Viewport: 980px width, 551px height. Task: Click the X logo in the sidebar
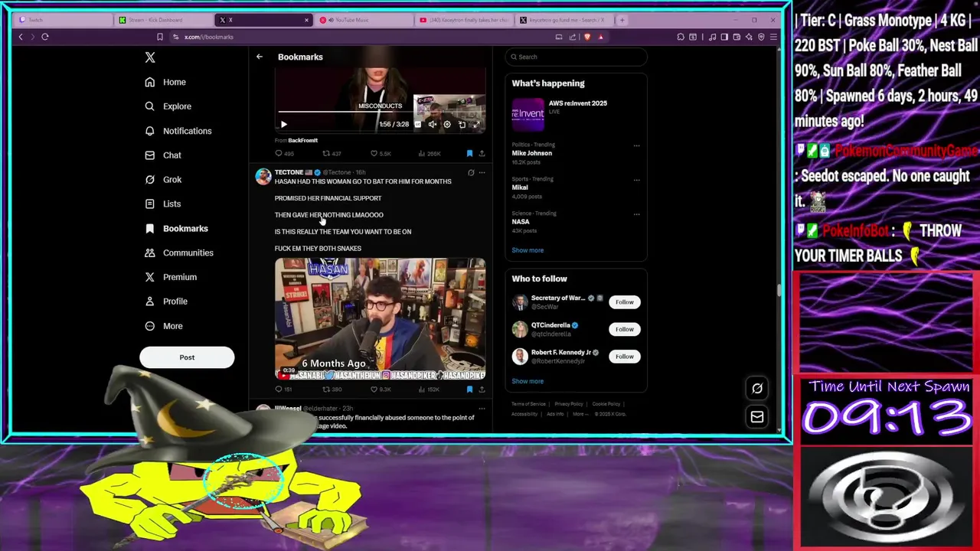click(150, 57)
